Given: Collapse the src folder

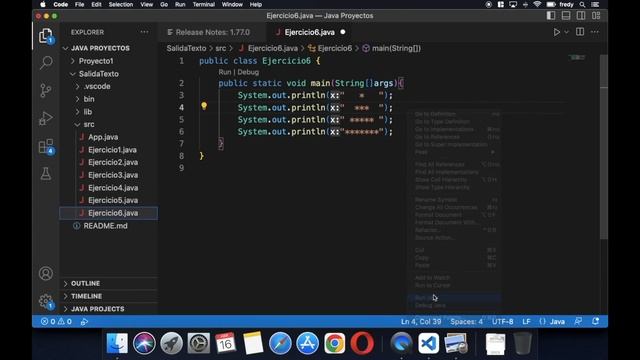Looking at the screenshot, I should click(x=89, y=124).
